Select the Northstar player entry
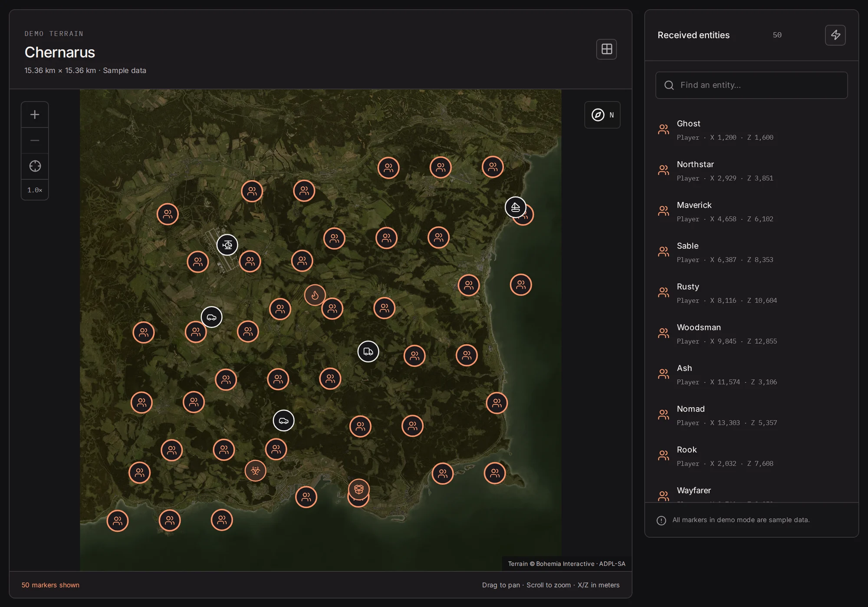This screenshot has height=607, width=868. [x=751, y=171]
